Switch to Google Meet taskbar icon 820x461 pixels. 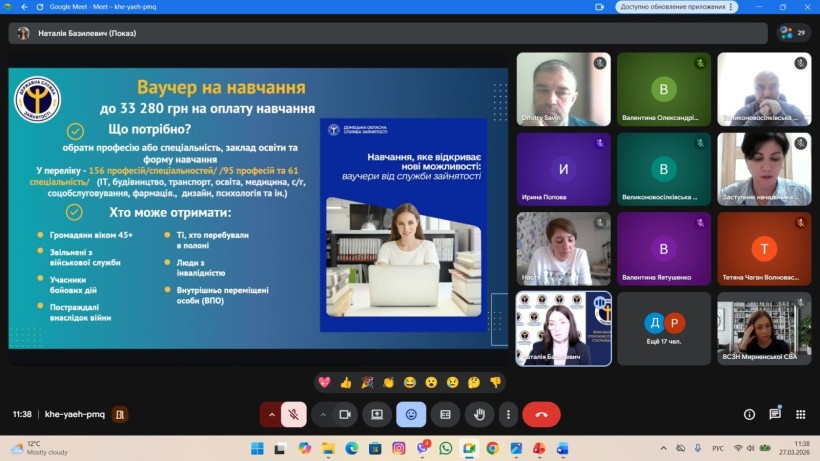(x=469, y=448)
